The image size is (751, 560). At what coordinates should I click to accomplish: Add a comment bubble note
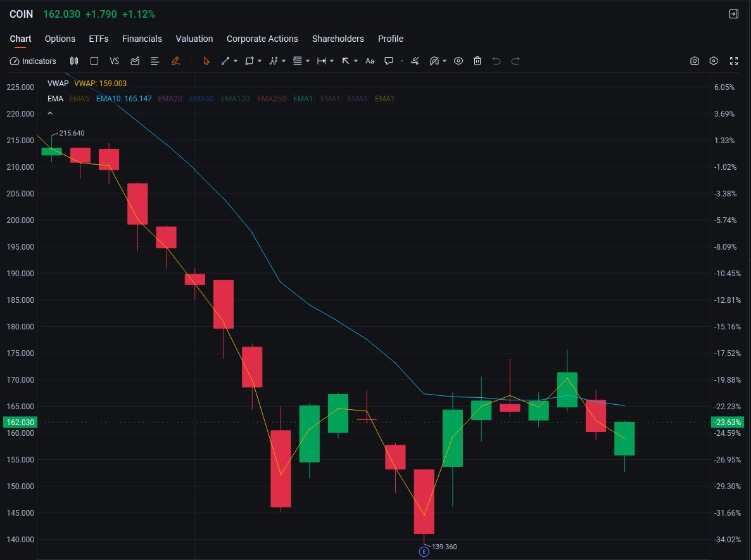click(x=389, y=61)
